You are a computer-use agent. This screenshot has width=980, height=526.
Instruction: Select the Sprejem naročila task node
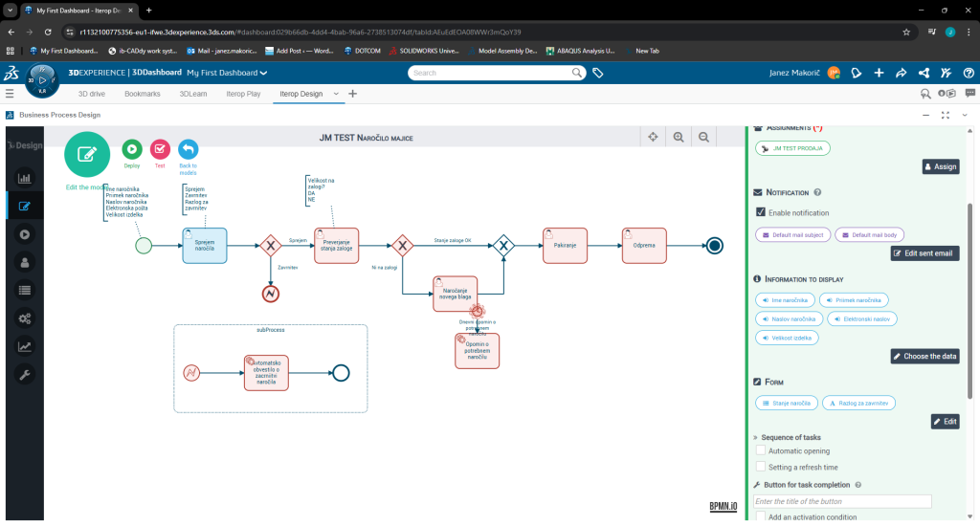tap(204, 245)
